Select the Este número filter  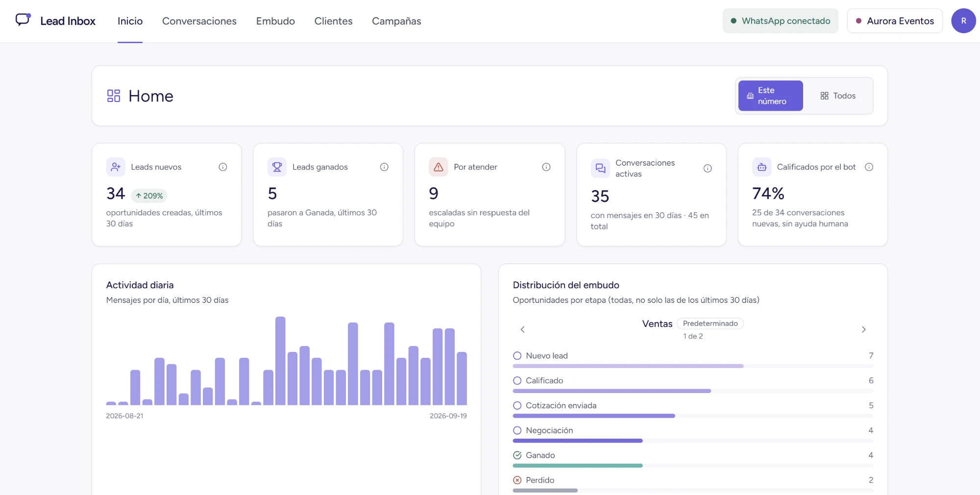(x=770, y=96)
